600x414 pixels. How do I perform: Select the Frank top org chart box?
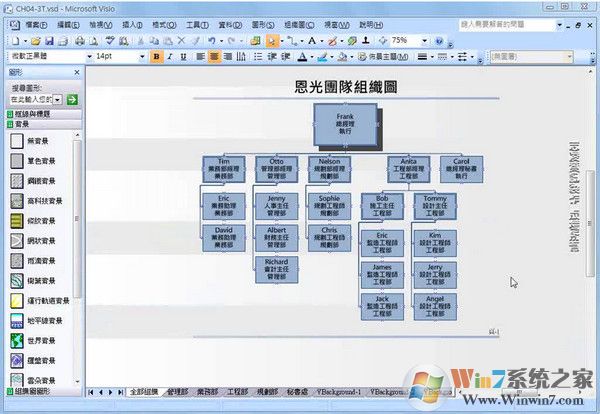click(x=345, y=124)
